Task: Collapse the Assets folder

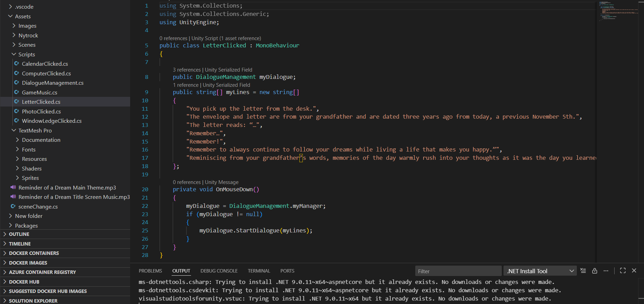Action: [x=10, y=16]
